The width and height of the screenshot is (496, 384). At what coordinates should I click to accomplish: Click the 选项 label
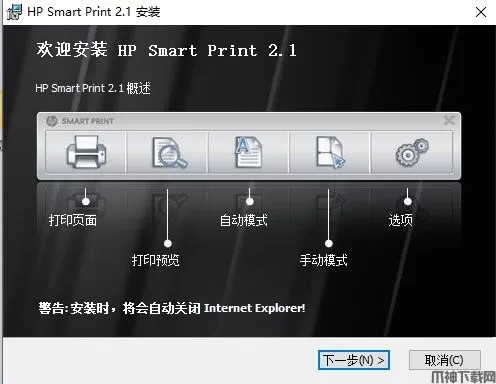(x=401, y=220)
